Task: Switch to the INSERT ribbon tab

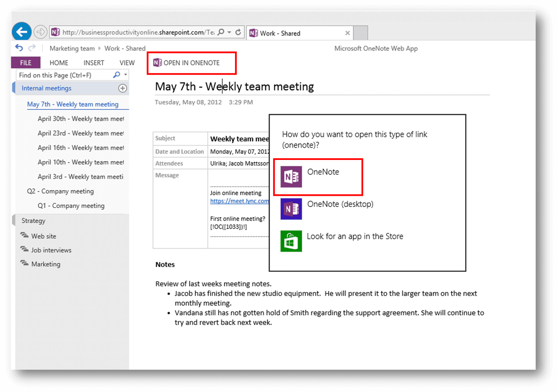Action: point(94,63)
